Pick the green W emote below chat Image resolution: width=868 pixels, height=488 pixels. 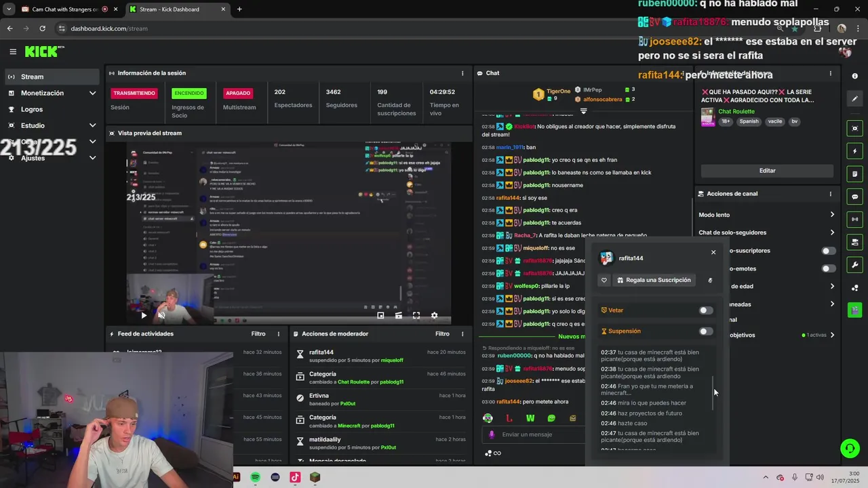coord(530,418)
